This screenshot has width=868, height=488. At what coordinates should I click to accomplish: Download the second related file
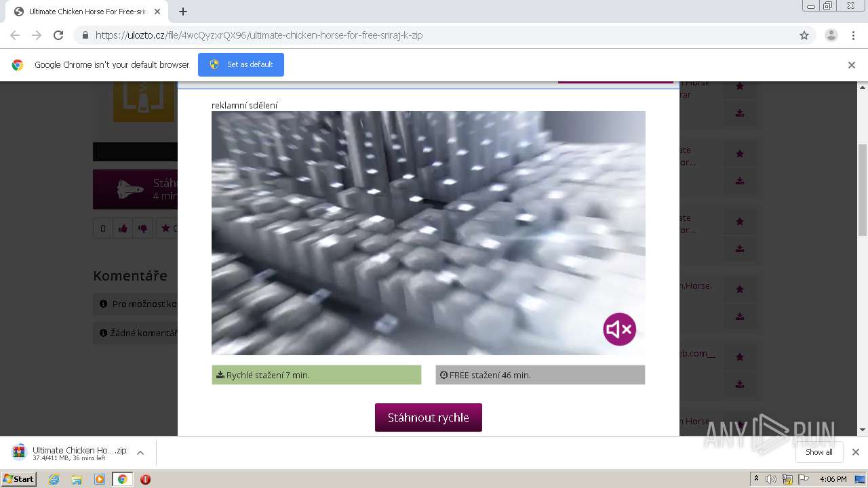[740, 181]
